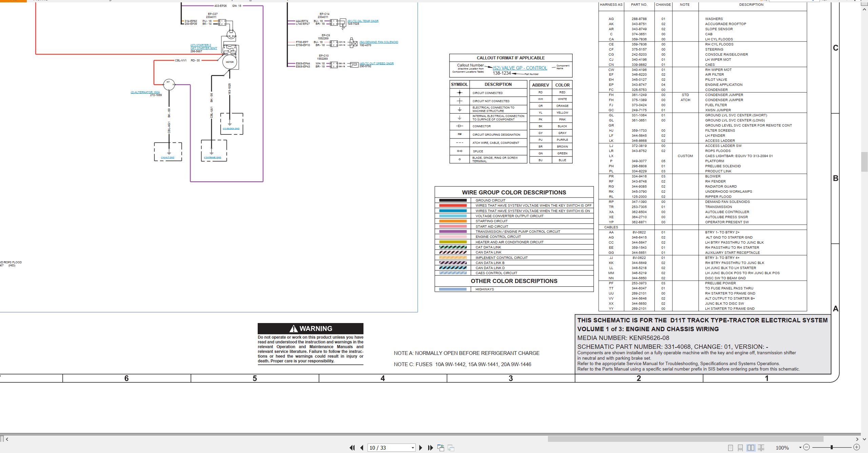The height and width of the screenshot is (453, 868).
Task: Click the horizontal scrollbar left arrow
Action: (7, 439)
